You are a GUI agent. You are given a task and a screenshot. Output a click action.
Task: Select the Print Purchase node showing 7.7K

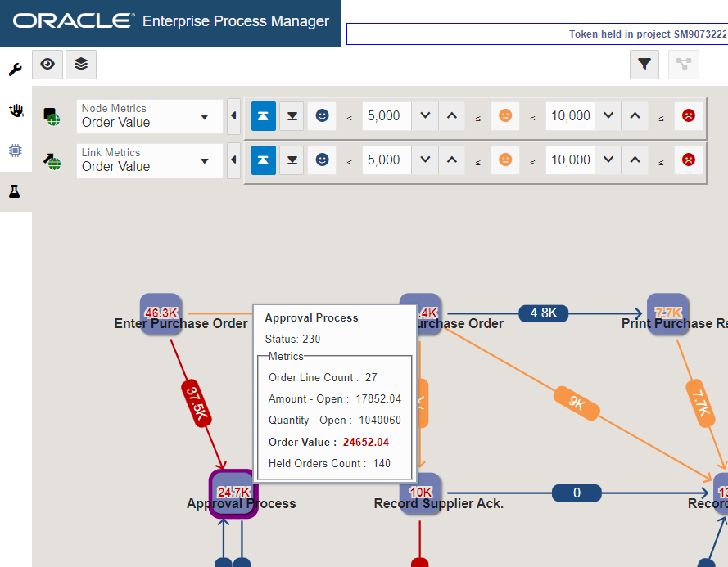click(667, 313)
